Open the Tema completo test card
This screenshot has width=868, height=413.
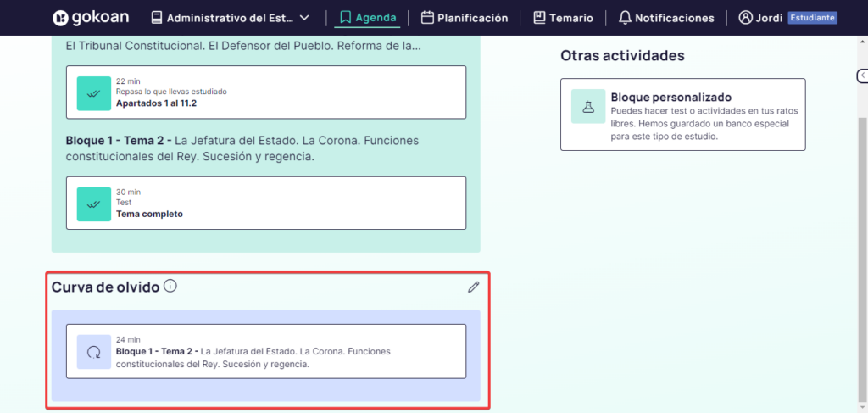click(266, 203)
